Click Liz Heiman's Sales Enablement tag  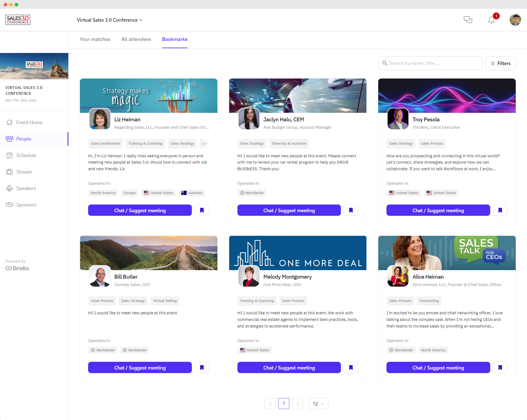coord(105,144)
